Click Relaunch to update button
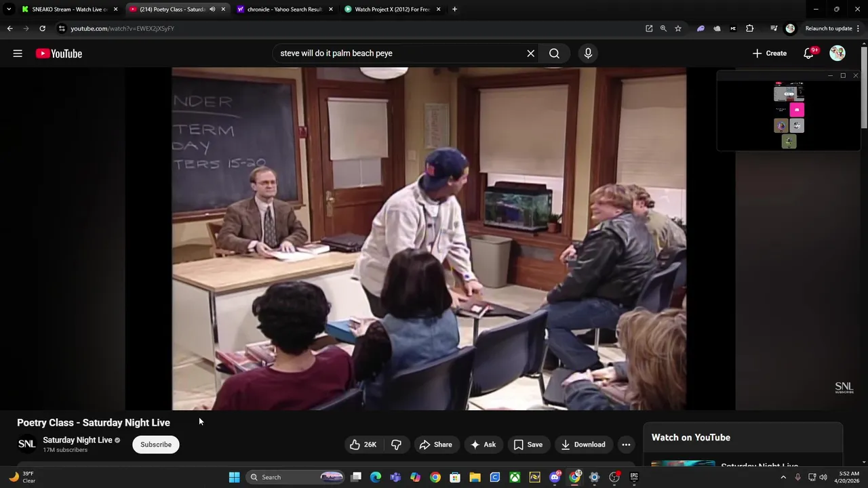This screenshot has height=488, width=868. point(829,28)
